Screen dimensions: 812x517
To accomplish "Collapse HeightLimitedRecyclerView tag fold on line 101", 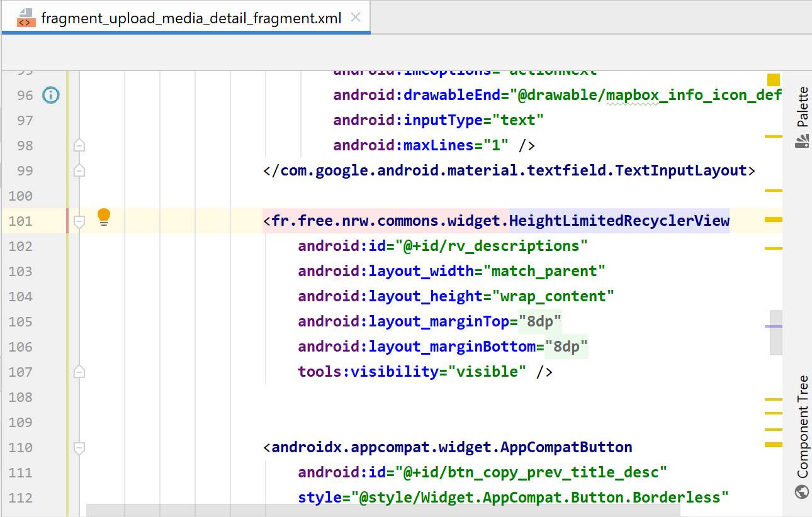I will (x=79, y=221).
